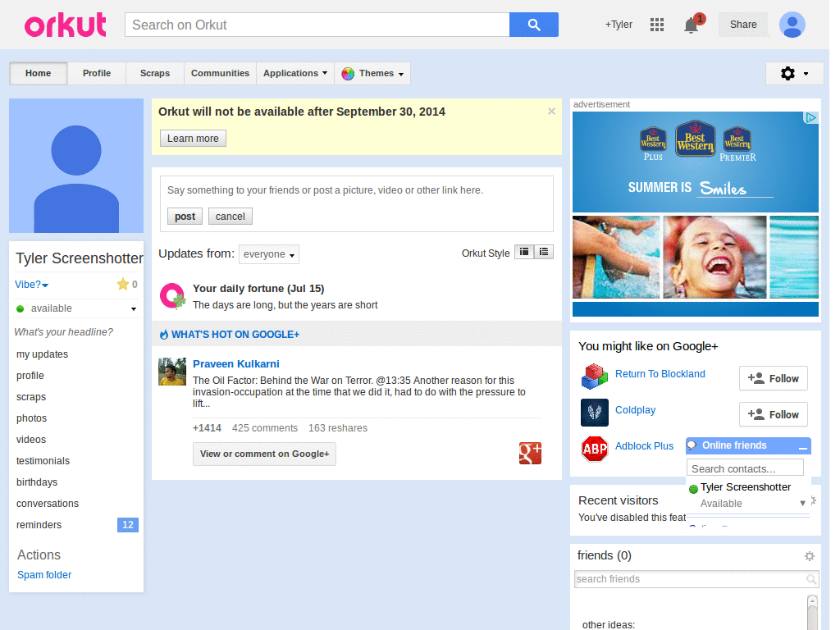Open reminders in sidebar
The width and height of the screenshot is (840, 630).
pyautogui.click(x=39, y=525)
